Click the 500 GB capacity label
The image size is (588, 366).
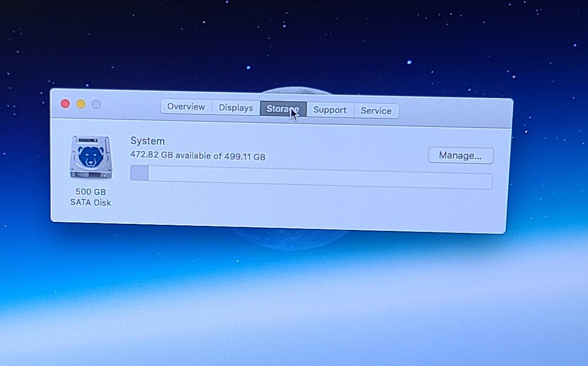click(x=91, y=191)
